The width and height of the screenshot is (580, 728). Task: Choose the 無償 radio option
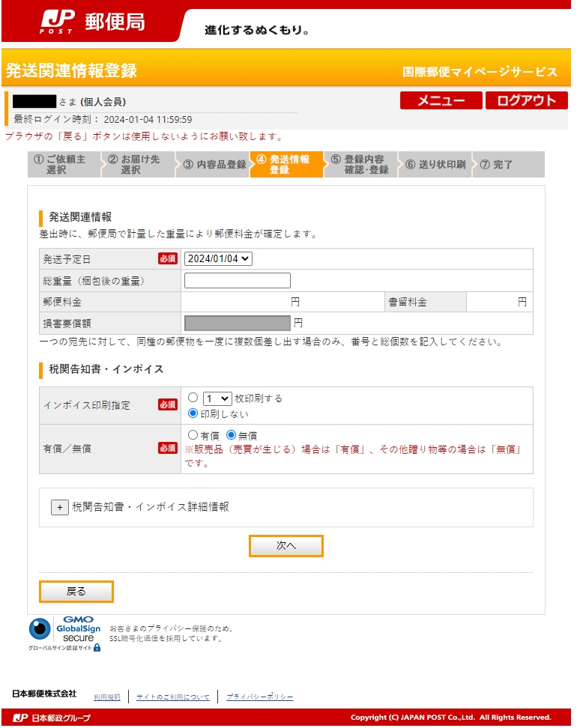pyautogui.click(x=232, y=435)
